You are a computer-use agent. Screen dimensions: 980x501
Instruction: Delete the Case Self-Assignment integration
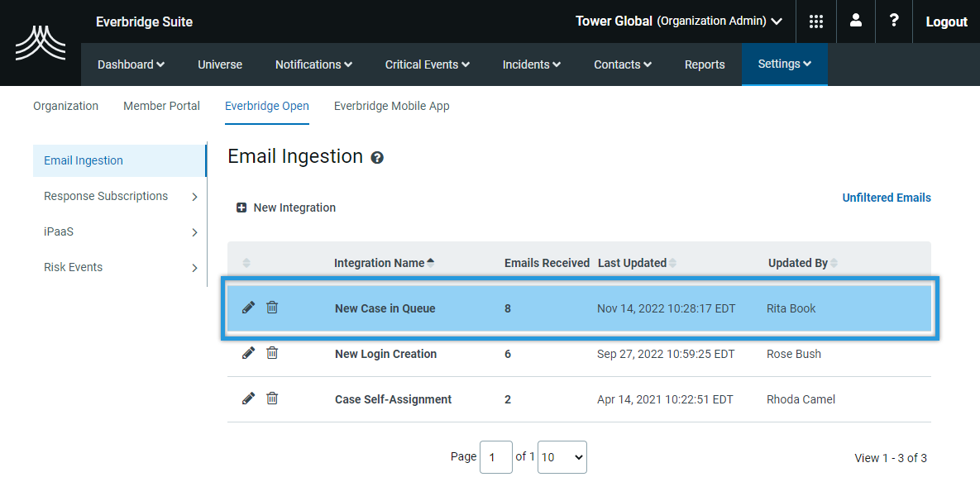271,398
